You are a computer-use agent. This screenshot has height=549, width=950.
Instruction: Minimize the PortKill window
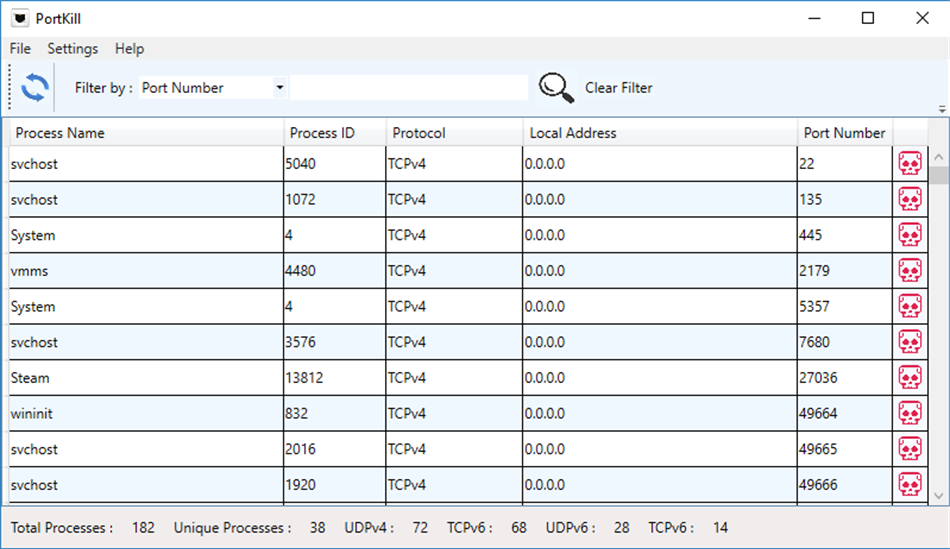[814, 19]
